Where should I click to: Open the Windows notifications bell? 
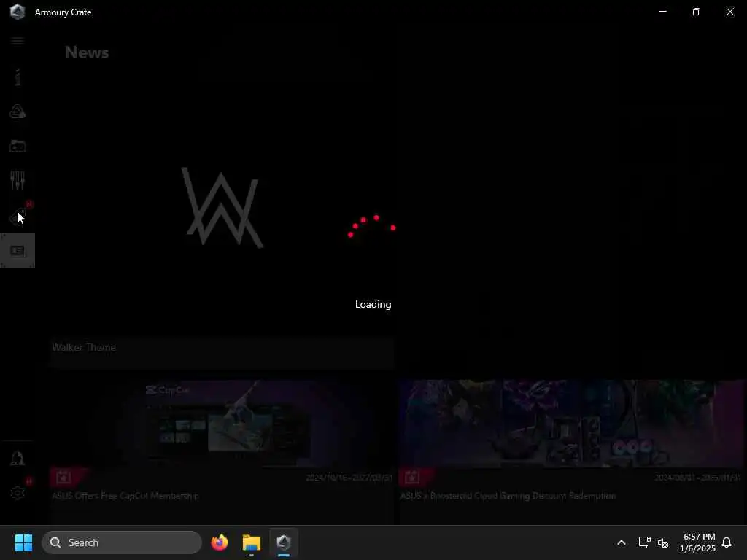tap(727, 542)
